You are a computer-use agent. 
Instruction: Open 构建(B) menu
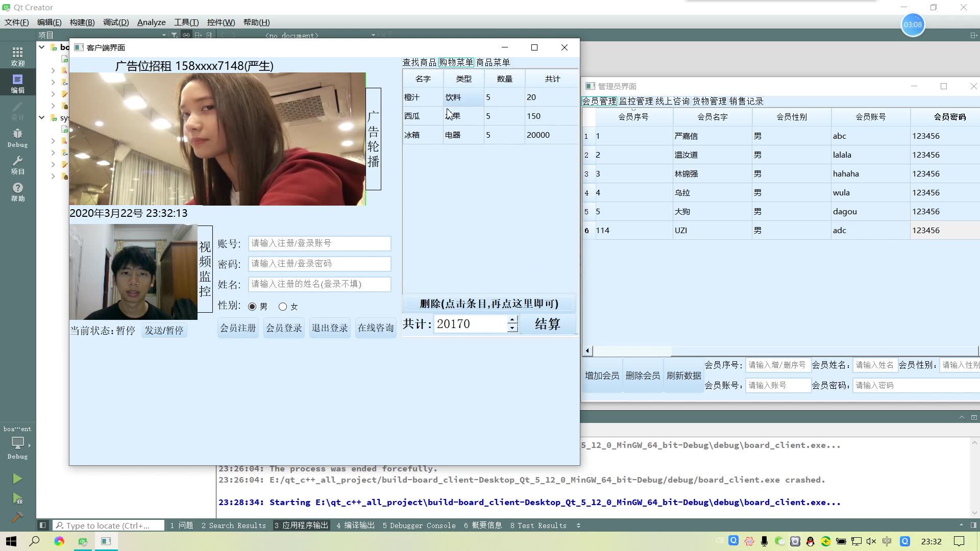coord(82,22)
